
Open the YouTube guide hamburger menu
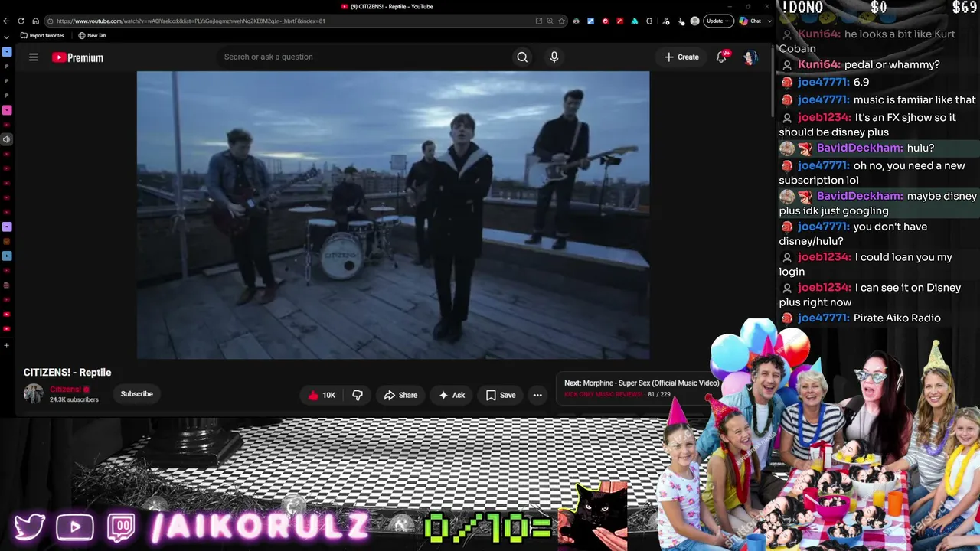tap(34, 57)
